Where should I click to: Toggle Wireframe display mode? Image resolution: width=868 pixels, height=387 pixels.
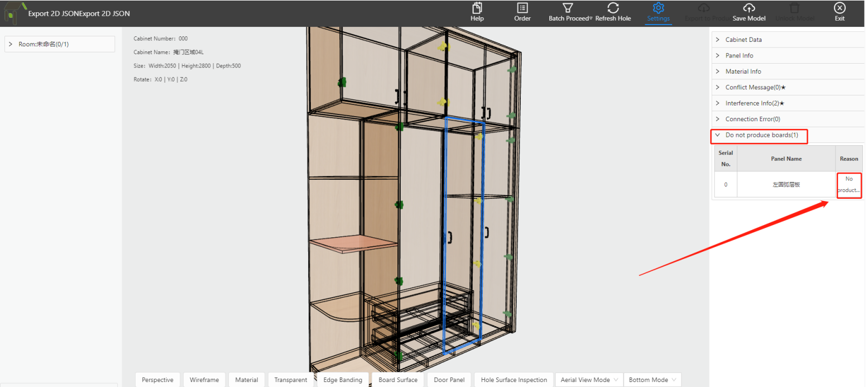[204, 380]
